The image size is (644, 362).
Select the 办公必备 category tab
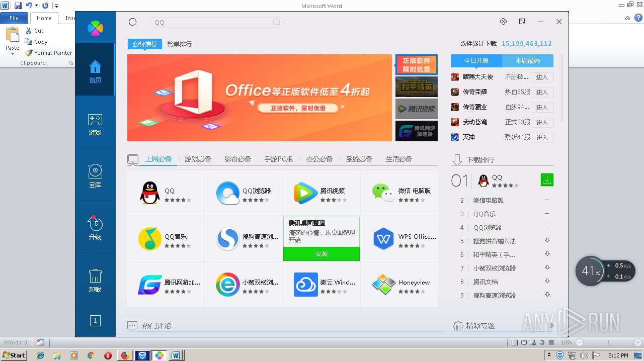click(319, 159)
